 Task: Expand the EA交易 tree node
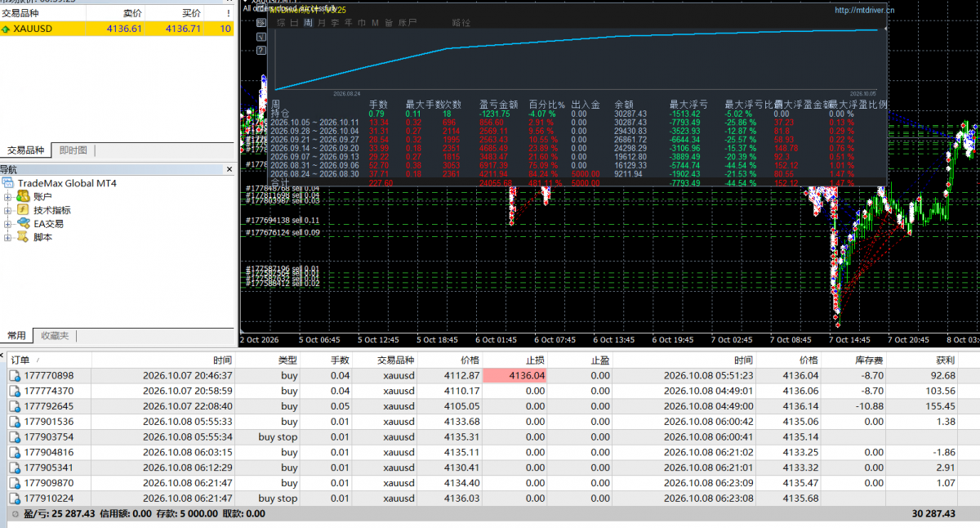[x=7, y=224]
